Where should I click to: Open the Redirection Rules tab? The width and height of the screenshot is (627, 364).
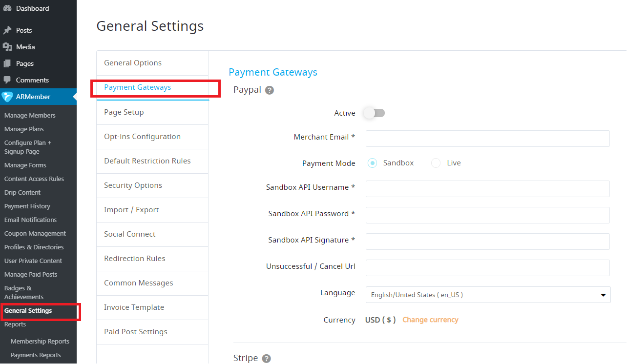click(152, 259)
